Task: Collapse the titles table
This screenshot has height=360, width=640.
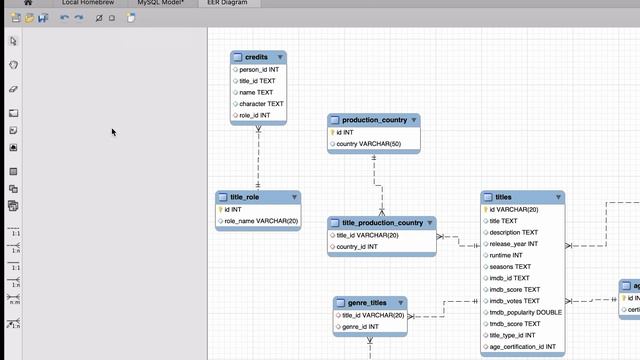Action: click(x=558, y=197)
